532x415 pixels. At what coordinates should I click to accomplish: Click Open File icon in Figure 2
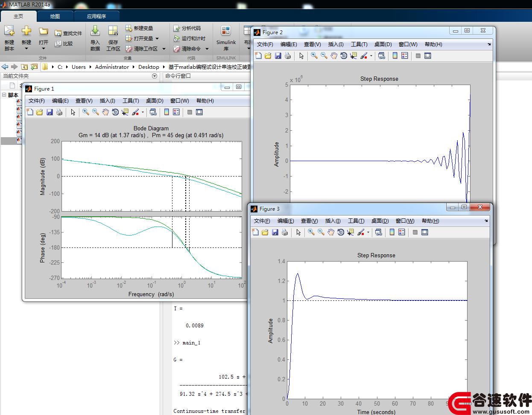tap(268, 56)
